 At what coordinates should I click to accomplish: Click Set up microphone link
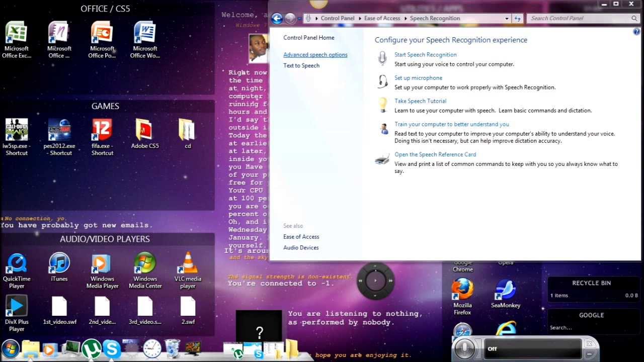[x=418, y=78]
